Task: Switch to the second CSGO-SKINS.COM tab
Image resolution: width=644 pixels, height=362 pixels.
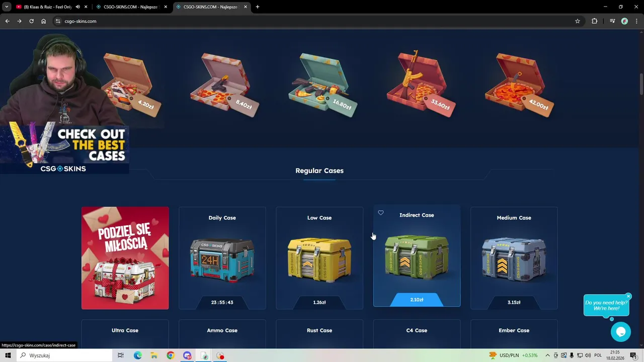Action: [x=131, y=7]
